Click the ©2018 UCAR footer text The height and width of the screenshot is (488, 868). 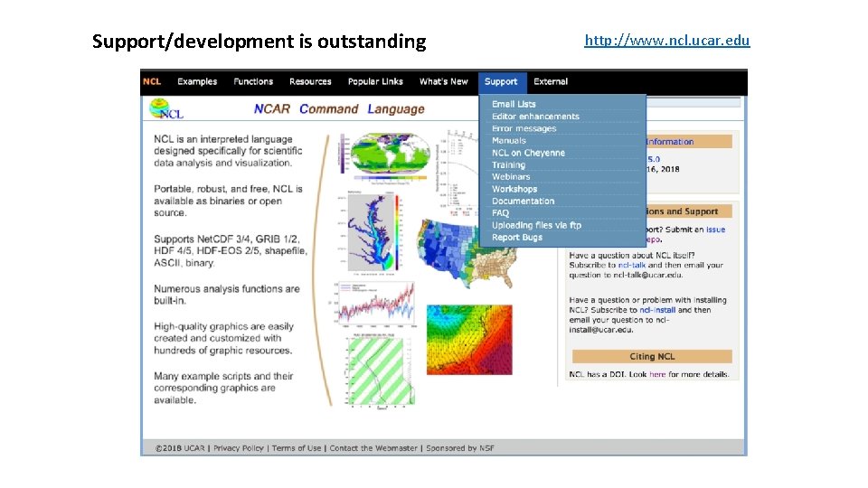click(x=180, y=448)
